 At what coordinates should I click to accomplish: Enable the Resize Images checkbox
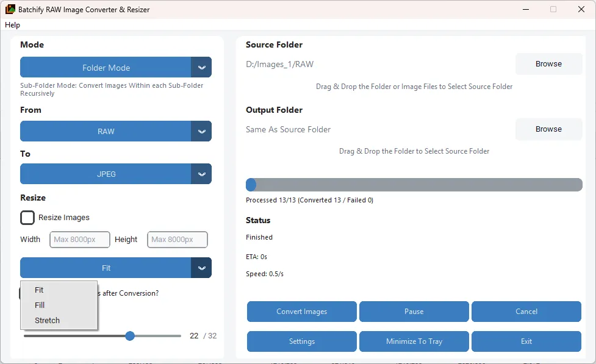[x=27, y=217]
